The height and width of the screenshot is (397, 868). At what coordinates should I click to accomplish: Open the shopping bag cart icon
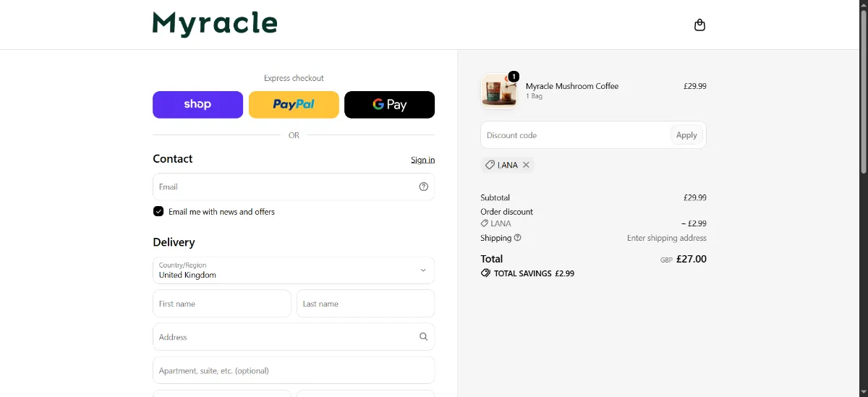[x=699, y=25]
